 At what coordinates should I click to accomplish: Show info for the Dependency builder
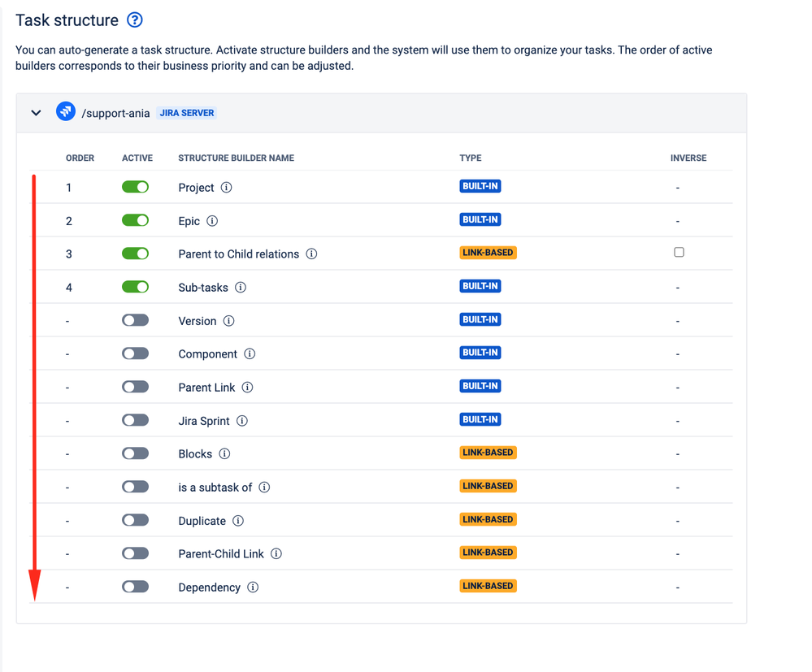[253, 587]
